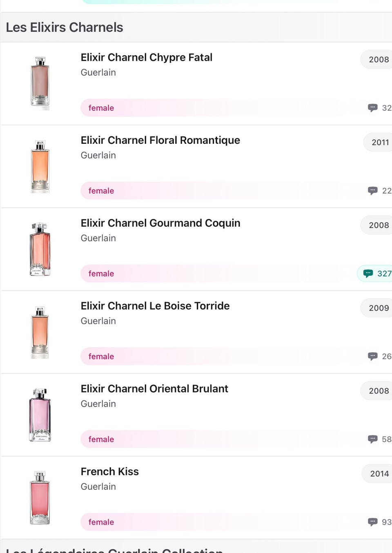Viewport: 392px width, 553px height.
Task: Open Elixir Charnel Oriental Brulant title
Action: coord(154,389)
